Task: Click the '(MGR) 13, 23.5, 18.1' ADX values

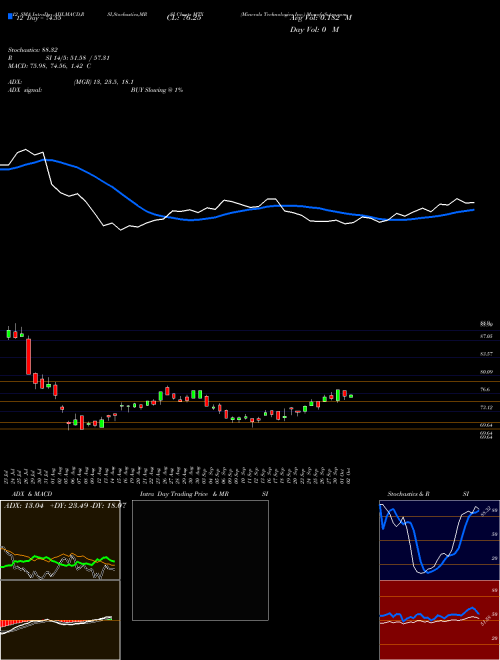Action: click(104, 82)
